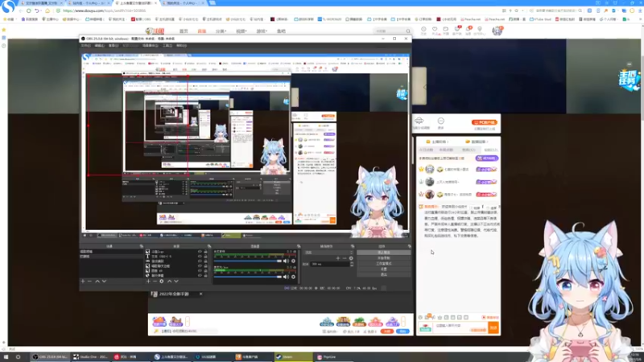Expand the 分类 dropdown in Douyu nav

(221, 31)
